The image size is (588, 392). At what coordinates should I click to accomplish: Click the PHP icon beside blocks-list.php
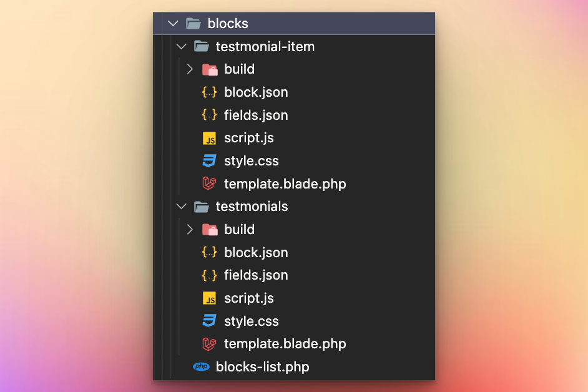click(x=201, y=367)
